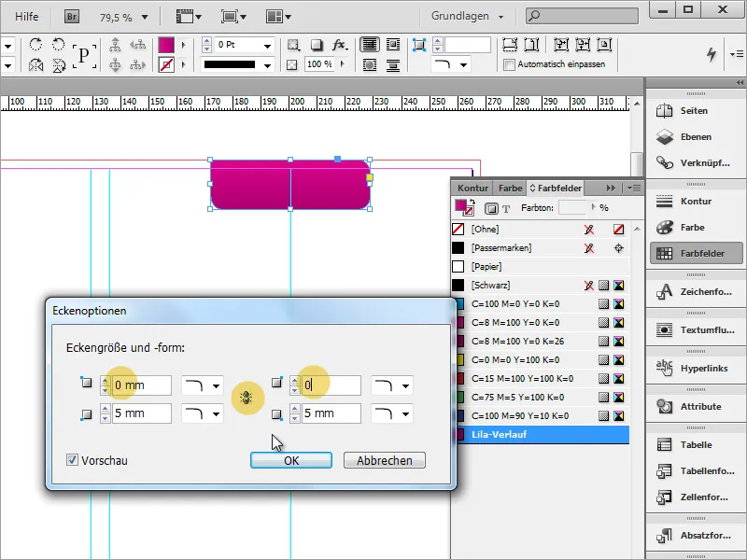This screenshot has width=747, height=560.
Task: Flip selection horizontally
Action: [35, 64]
